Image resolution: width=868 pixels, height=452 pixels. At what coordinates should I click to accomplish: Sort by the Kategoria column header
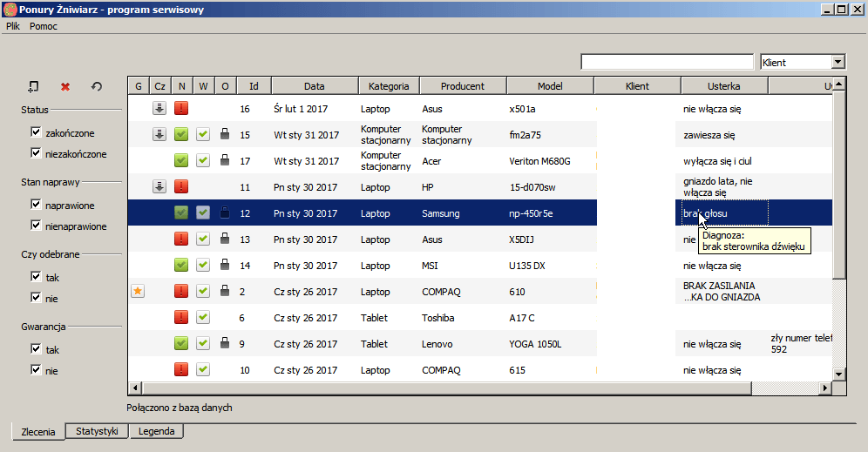click(x=389, y=85)
